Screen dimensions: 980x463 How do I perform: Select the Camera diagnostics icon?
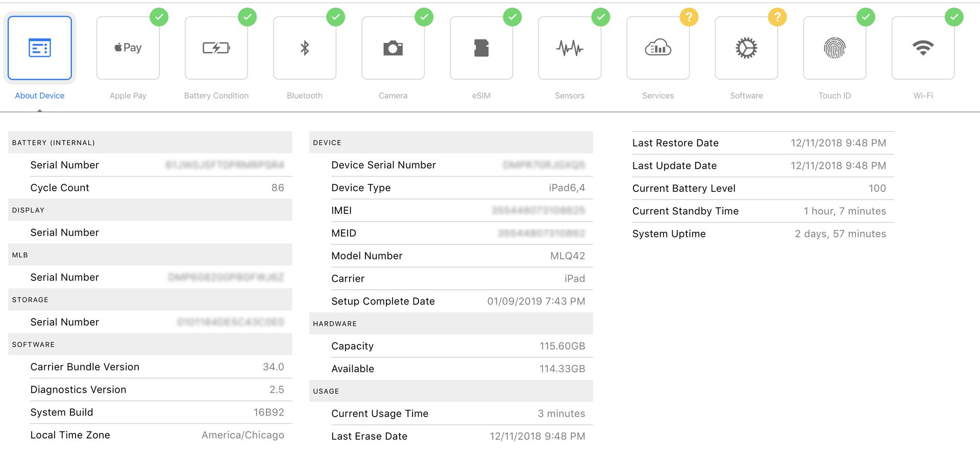[x=393, y=48]
